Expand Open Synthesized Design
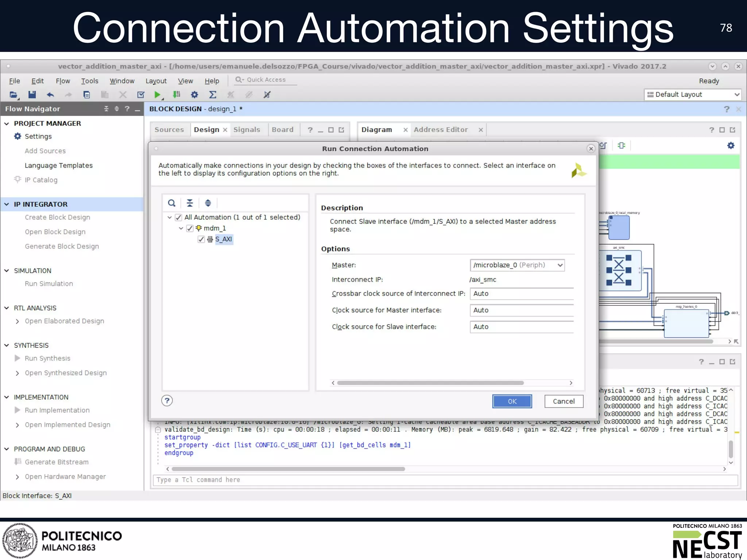Image resolution: width=747 pixels, height=560 pixels. pyautogui.click(x=17, y=373)
